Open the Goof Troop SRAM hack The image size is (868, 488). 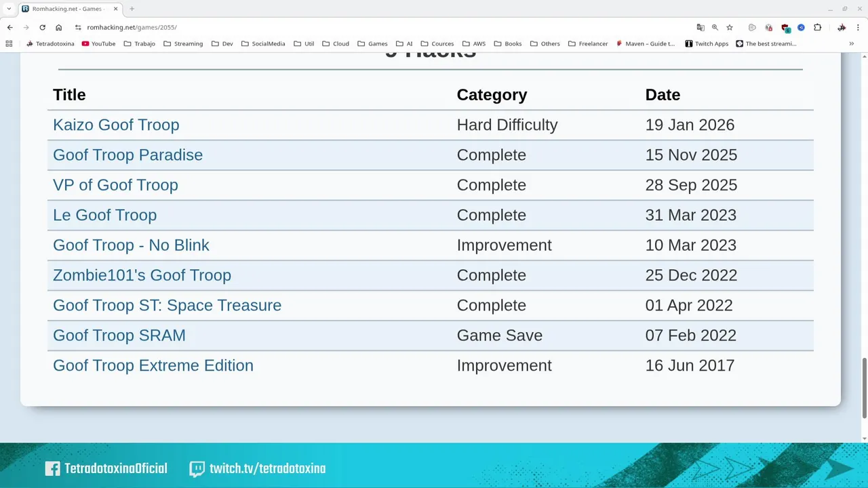click(x=119, y=335)
